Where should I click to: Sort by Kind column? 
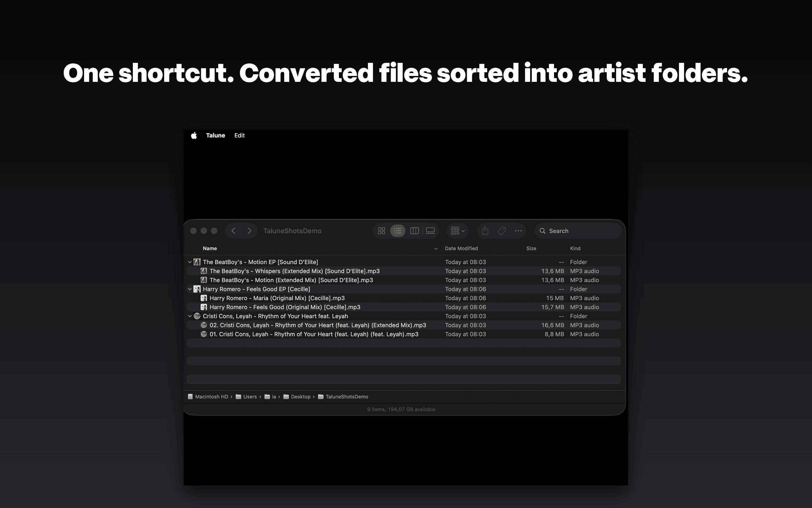[575, 248]
